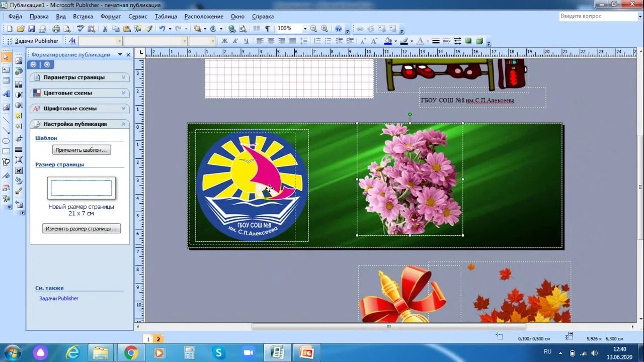Click the More Brightness picture button
Image resolution: width=644 pixels, height=362 pixels.
[19, 116]
